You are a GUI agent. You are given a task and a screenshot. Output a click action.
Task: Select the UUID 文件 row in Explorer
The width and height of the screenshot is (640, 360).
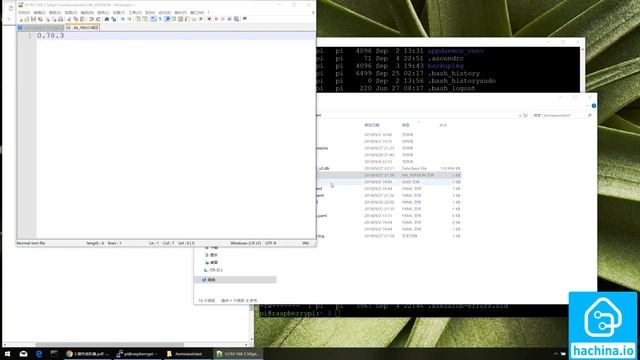[389, 182]
